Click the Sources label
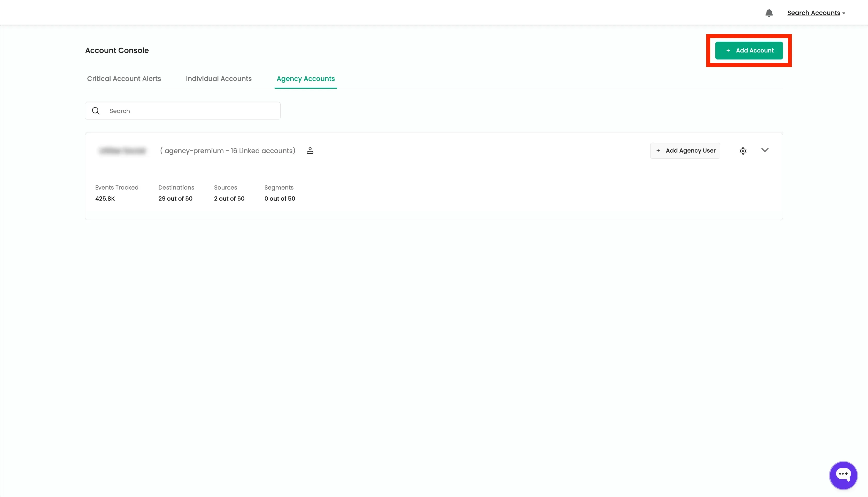Screen dimensions: 868x497 [x=225, y=187]
